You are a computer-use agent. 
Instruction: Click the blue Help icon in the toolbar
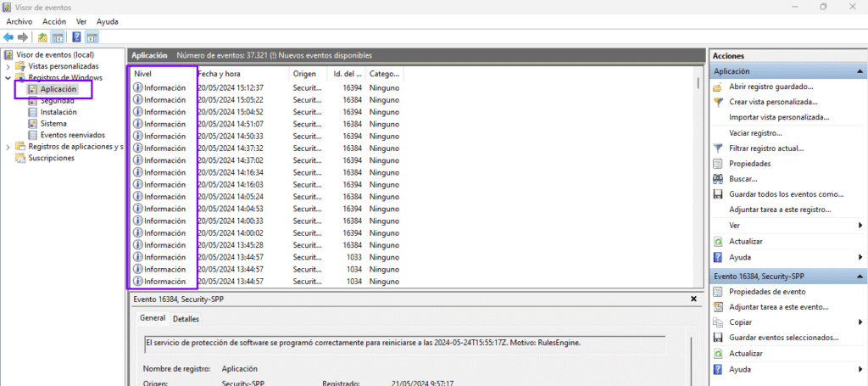[x=76, y=37]
